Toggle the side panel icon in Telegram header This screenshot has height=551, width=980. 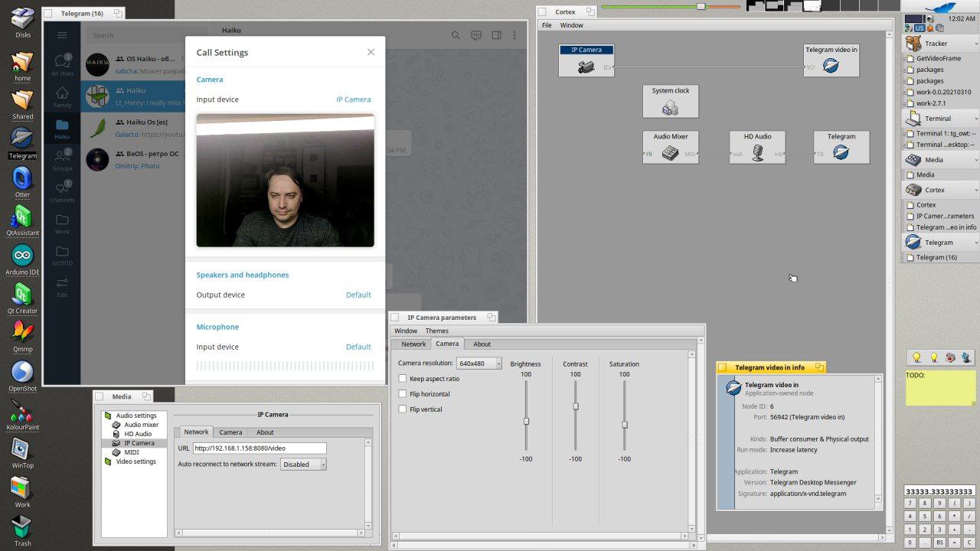pos(496,35)
